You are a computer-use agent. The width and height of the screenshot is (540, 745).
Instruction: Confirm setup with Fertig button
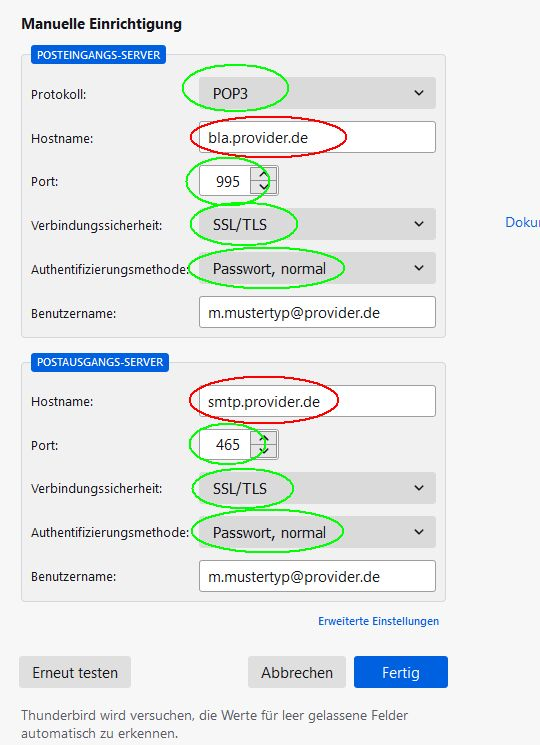click(401, 672)
